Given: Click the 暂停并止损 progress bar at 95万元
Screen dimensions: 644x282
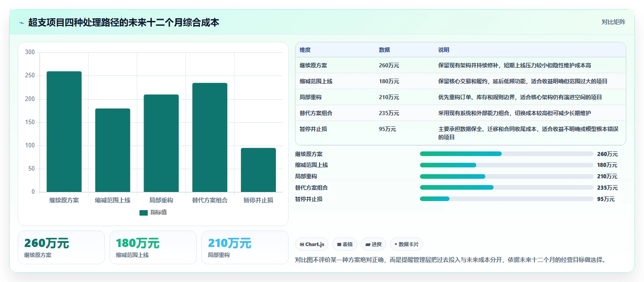Looking at the screenshot, I should [507, 199].
